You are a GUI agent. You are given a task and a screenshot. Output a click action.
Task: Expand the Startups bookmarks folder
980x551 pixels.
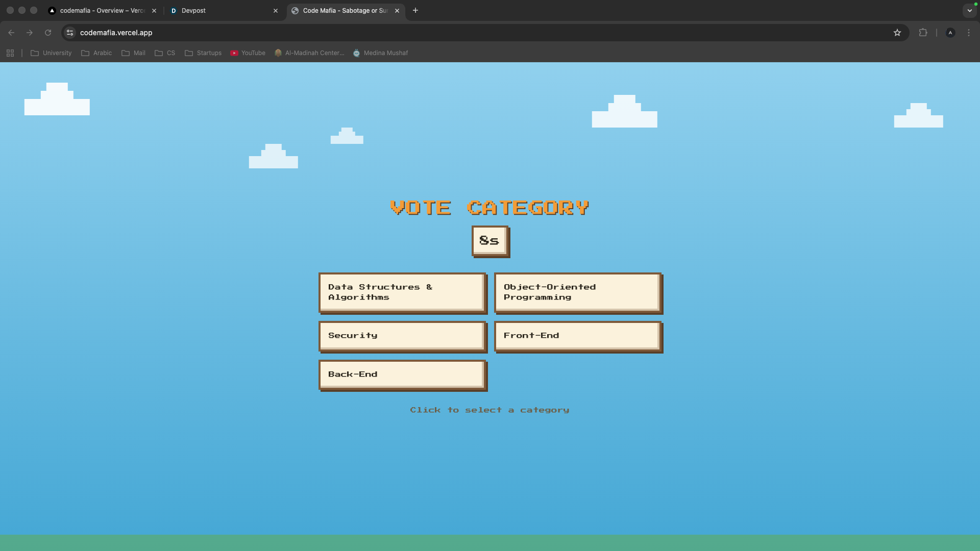click(203, 53)
